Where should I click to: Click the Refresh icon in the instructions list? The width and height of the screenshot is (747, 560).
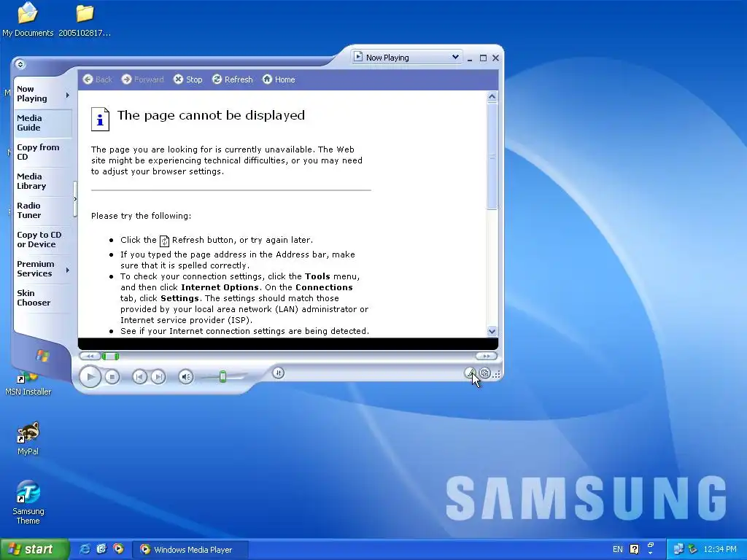pos(164,241)
